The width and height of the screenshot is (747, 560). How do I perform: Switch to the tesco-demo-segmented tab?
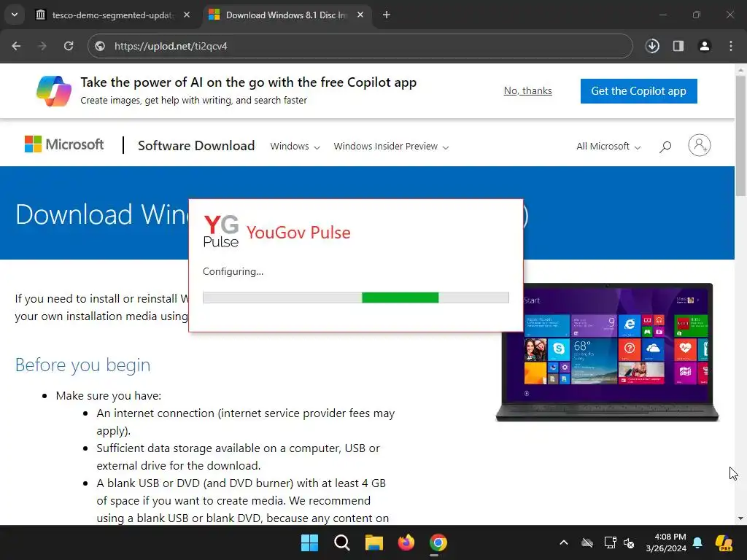113,15
